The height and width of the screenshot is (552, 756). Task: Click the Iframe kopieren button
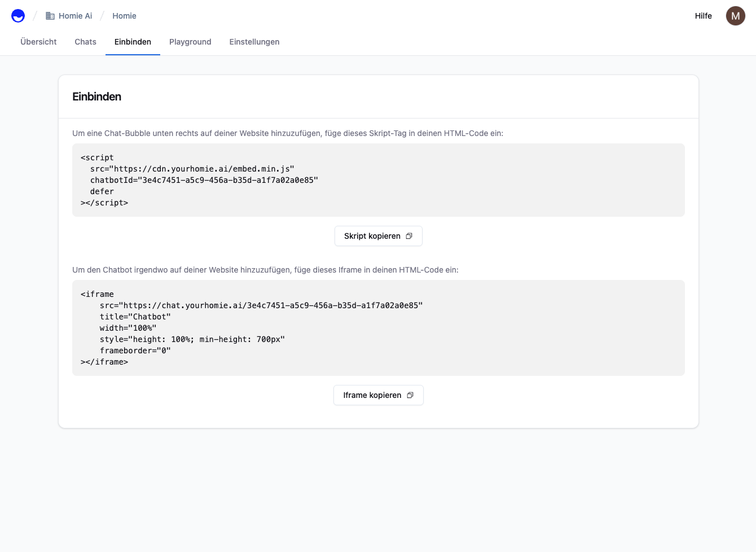pos(379,395)
